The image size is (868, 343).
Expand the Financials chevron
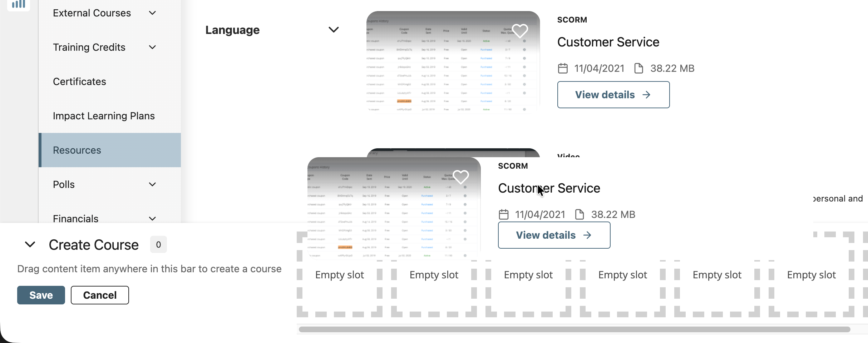pyautogui.click(x=152, y=219)
